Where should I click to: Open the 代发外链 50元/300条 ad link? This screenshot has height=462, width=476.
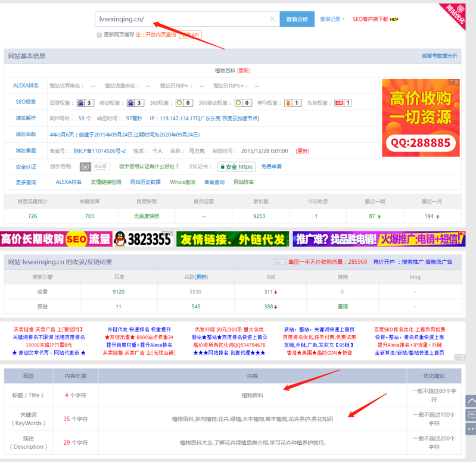pyautogui.click(x=229, y=329)
